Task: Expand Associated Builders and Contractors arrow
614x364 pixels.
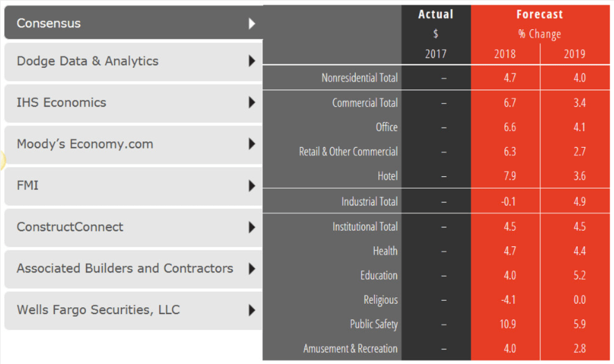Action: point(252,268)
